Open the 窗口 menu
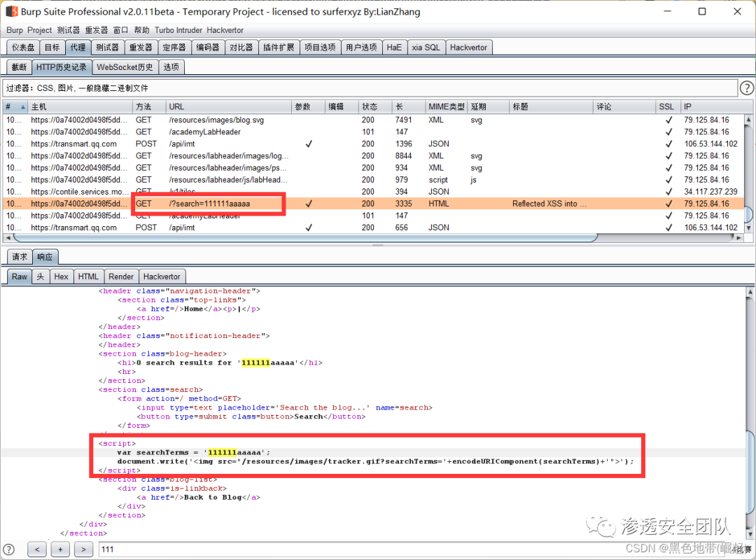 point(120,30)
